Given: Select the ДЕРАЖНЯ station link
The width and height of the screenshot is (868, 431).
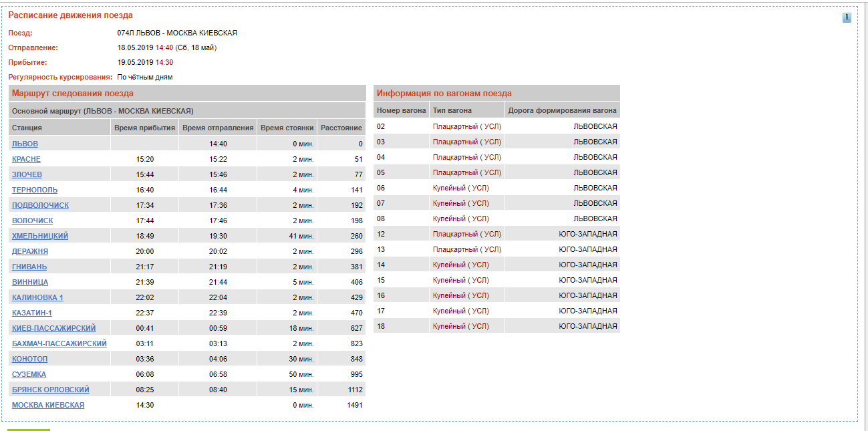Looking at the screenshot, I should [30, 251].
